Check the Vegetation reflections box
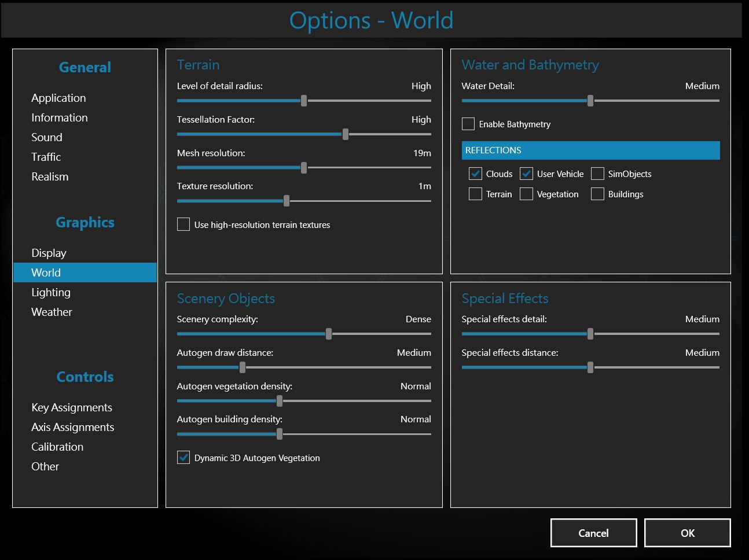 point(526,194)
